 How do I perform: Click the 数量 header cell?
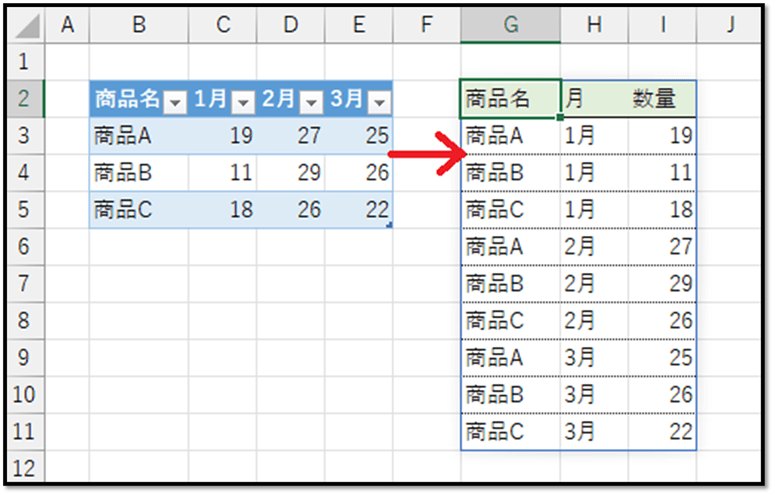pyautogui.click(x=662, y=99)
